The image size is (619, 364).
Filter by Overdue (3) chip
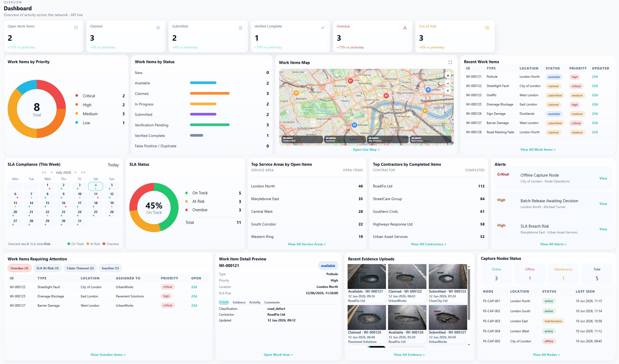(20, 268)
